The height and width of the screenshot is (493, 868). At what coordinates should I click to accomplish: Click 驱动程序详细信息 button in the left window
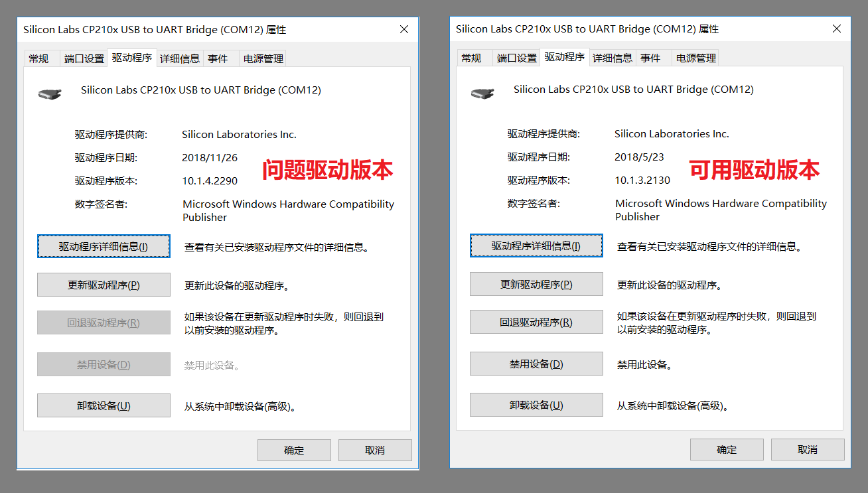coord(104,246)
